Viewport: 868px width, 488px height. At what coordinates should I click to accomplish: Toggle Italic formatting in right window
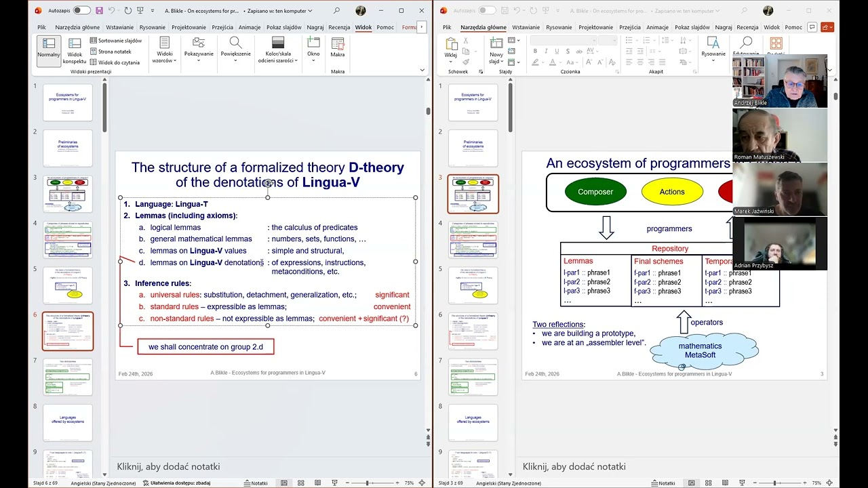(545, 52)
